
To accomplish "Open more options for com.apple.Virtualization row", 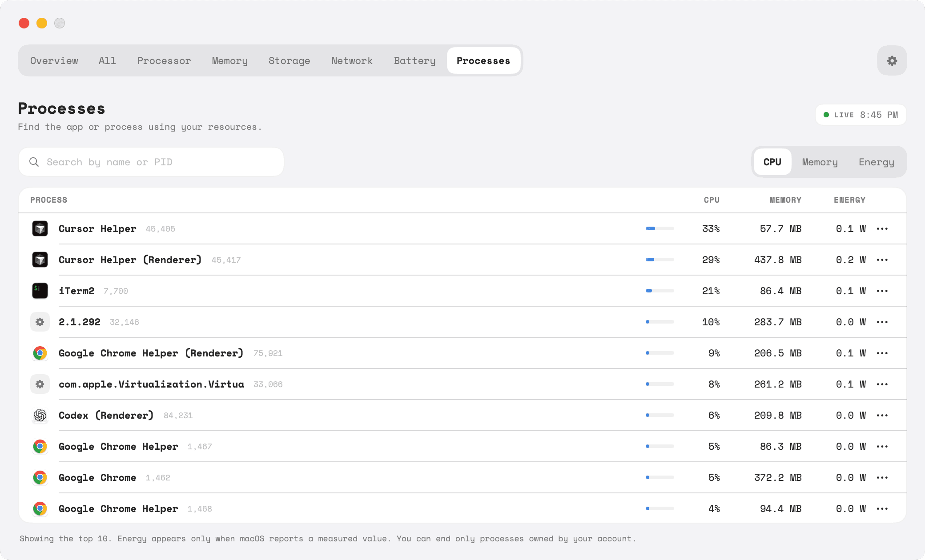I will (x=882, y=384).
